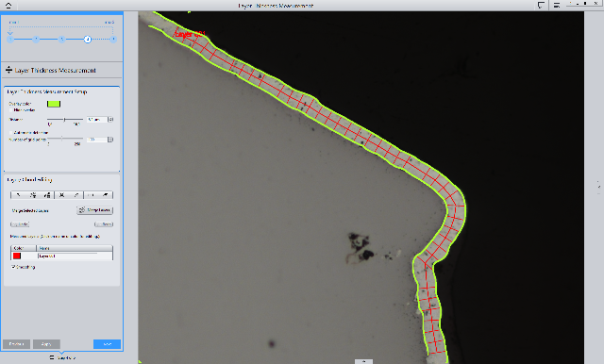This screenshot has width=604, height=364.
Task: Toggle the Automatic detection checkbox
Action: pos(11,133)
